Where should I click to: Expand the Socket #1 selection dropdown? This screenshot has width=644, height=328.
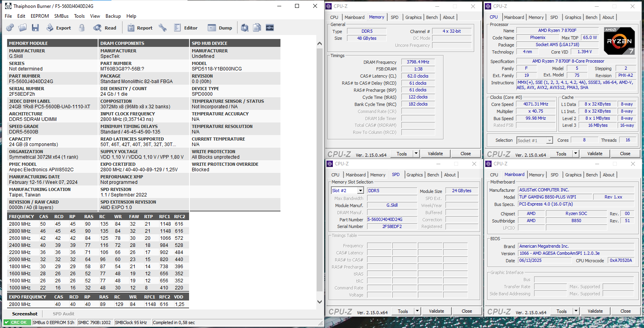click(549, 141)
